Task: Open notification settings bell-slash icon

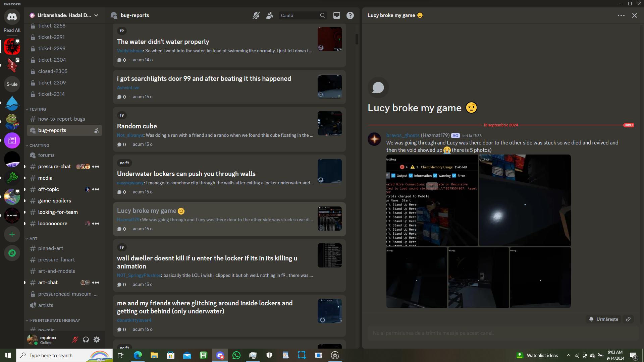Action: pos(256,15)
